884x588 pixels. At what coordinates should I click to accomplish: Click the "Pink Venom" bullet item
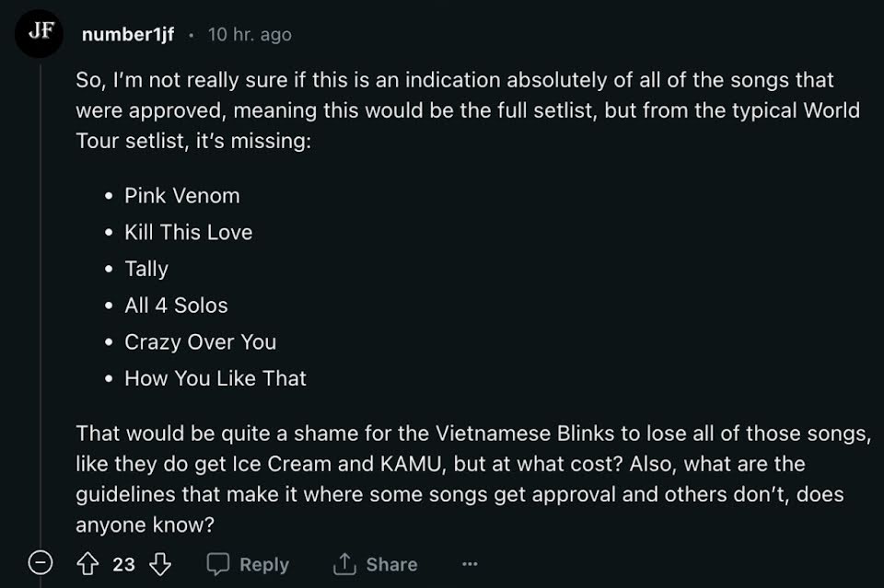pos(182,195)
